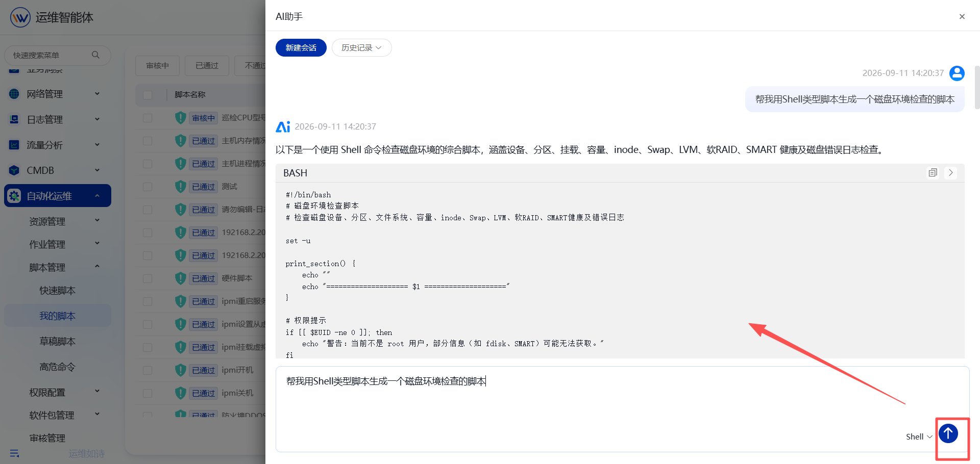Switch to the 审核中 tab
This screenshot has height=464, width=980.
(x=157, y=66)
